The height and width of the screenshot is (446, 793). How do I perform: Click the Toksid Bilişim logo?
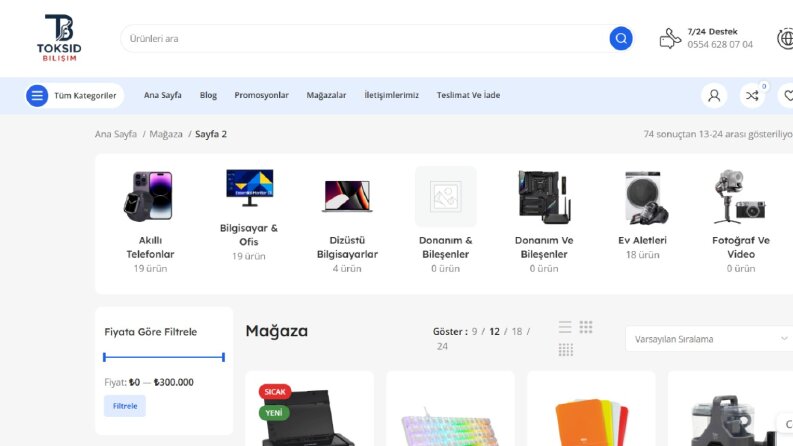pyautogui.click(x=59, y=38)
